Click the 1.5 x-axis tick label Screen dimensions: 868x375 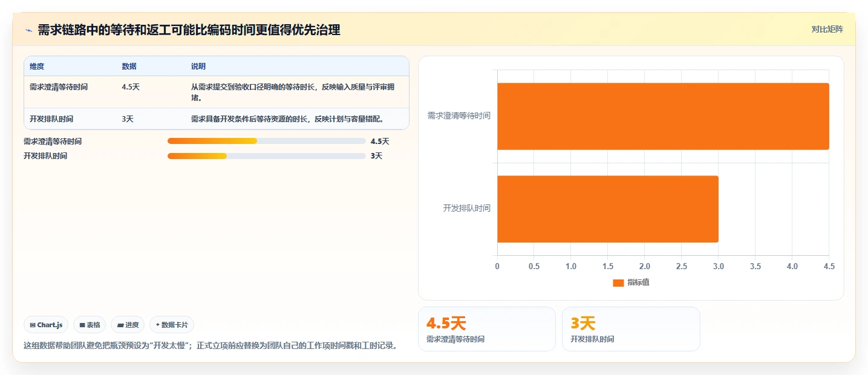[608, 266]
